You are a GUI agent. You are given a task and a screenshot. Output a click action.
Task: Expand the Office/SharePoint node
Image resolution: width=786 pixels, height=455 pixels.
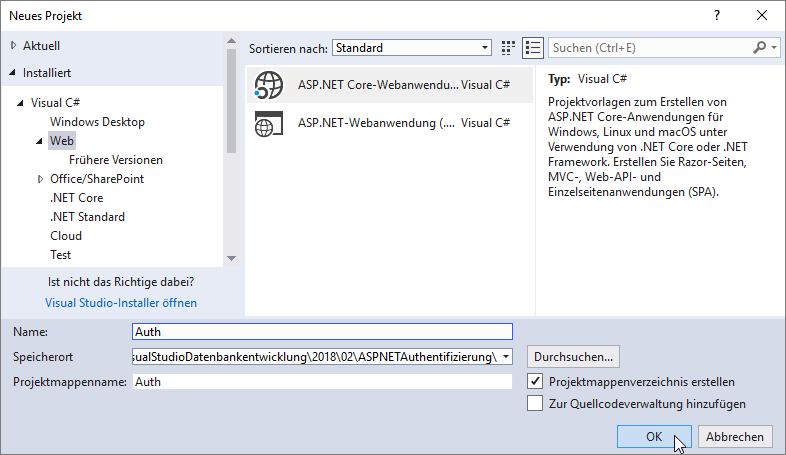[41, 179]
